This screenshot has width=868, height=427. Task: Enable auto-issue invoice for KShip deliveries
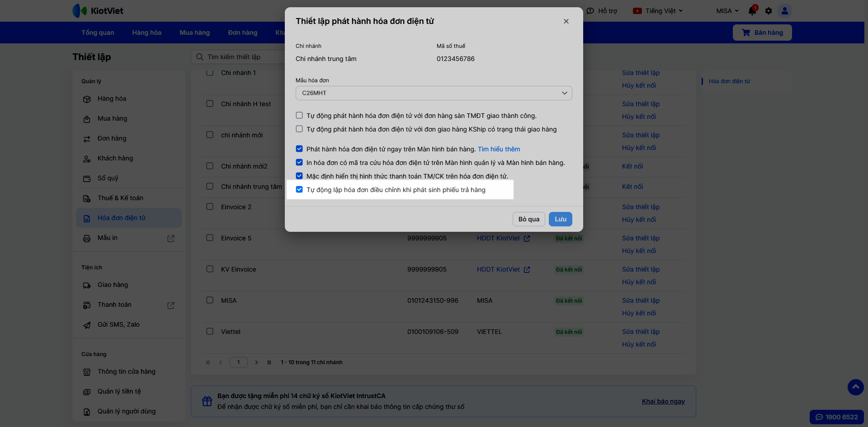pos(299,129)
